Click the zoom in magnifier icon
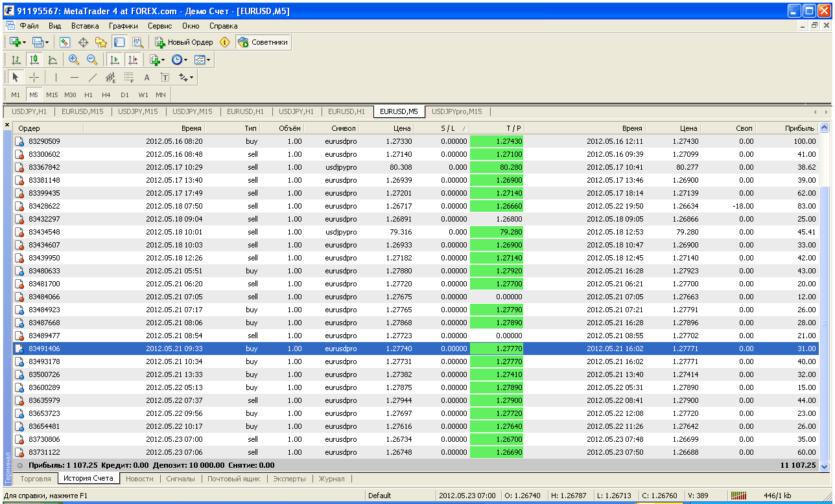 pos(74,60)
